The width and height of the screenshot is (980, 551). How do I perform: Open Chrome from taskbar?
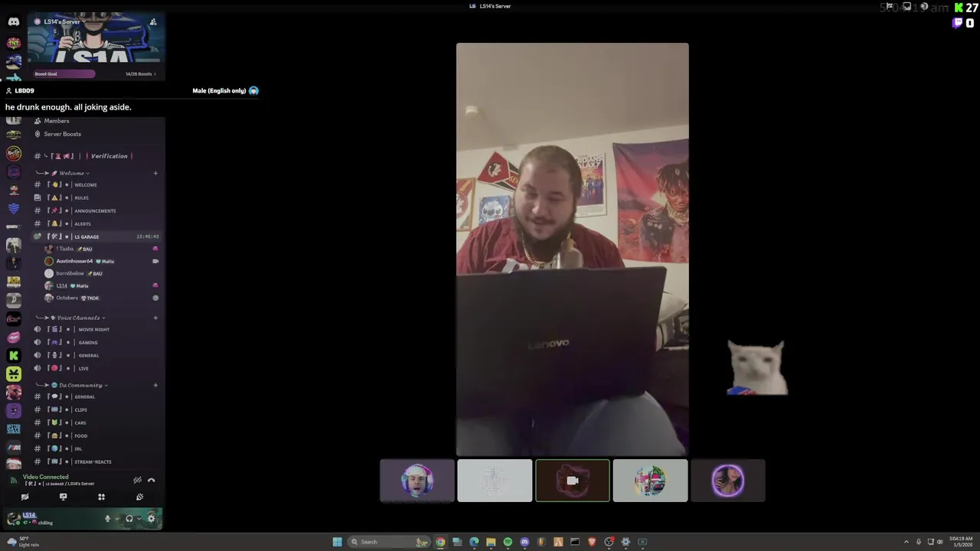[440, 542]
